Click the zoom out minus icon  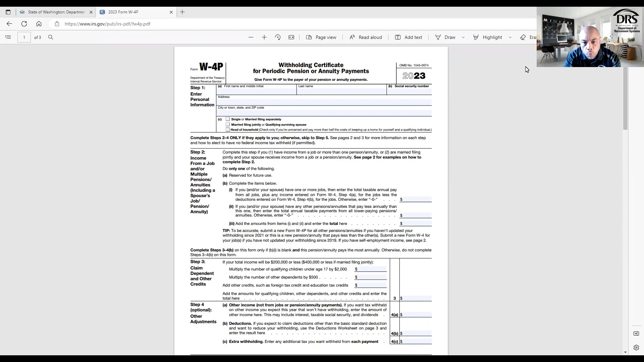[251, 37]
